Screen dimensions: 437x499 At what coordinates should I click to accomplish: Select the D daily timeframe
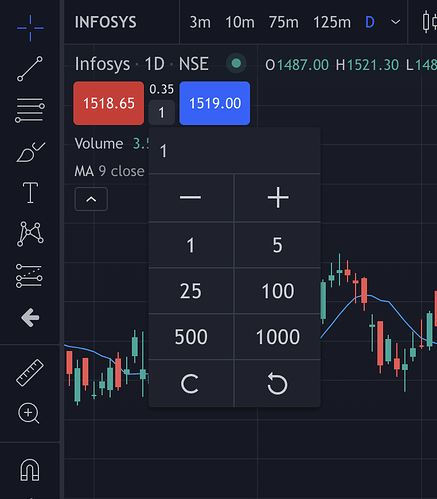[370, 22]
